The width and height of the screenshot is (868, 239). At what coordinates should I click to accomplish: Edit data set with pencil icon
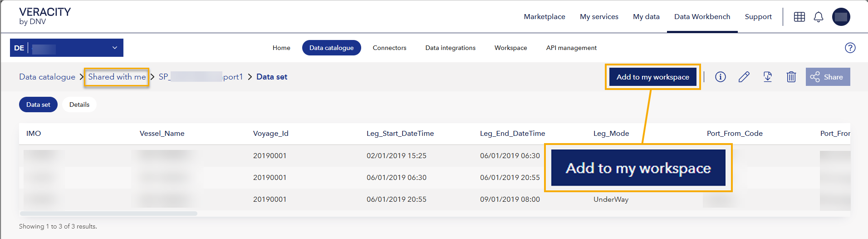[x=744, y=77]
